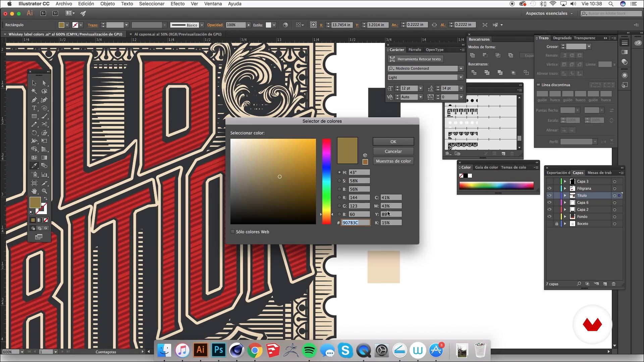
Task: Activate the Hand tool
Action: click(x=34, y=191)
